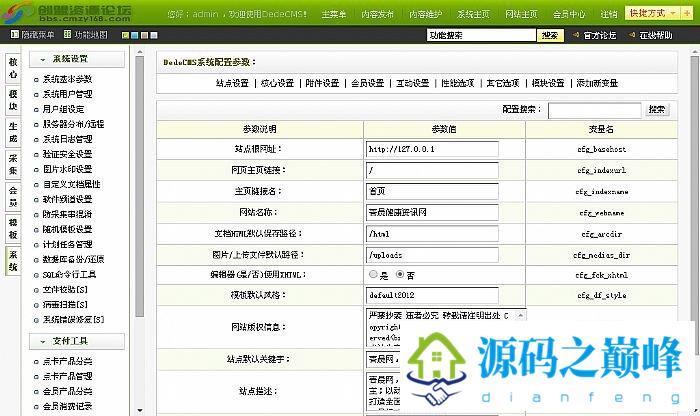Open 系统日志管理 in left menu
This screenshot has width=700, height=416.
click(67, 139)
